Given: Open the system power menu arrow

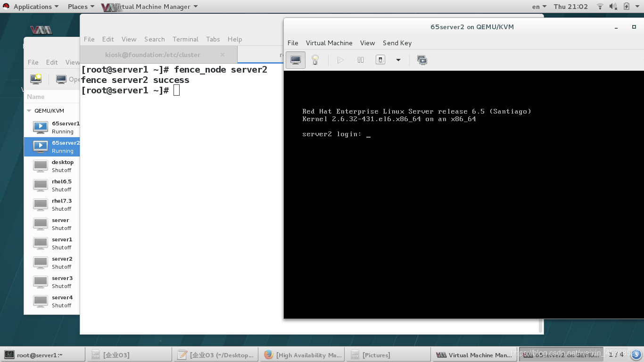Looking at the screenshot, I should tap(638, 7).
